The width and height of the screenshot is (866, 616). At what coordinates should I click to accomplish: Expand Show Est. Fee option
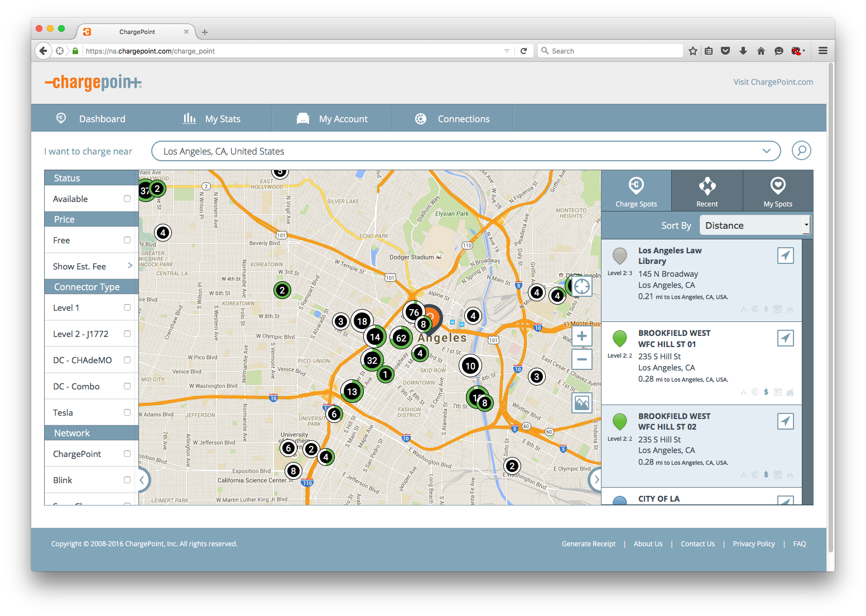pos(92,266)
